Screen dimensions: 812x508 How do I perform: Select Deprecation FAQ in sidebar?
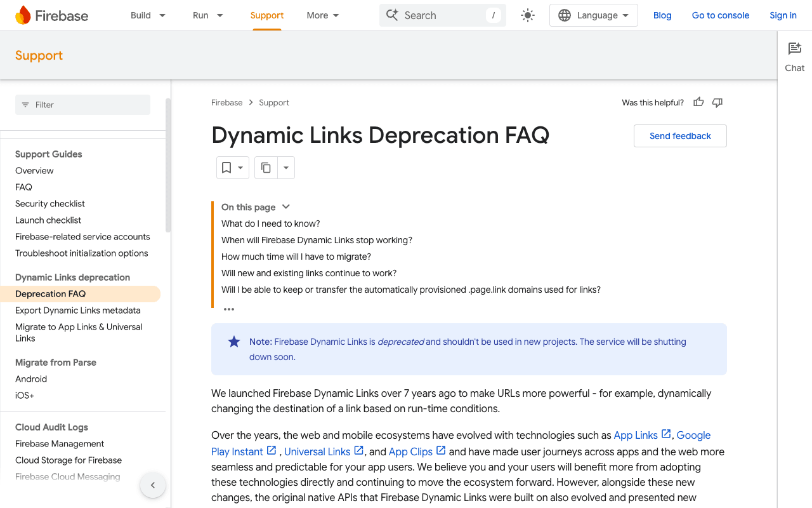80,294
